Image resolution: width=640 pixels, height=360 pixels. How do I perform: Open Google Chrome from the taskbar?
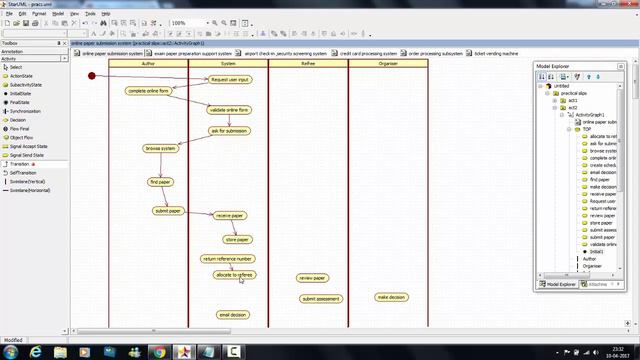159,352
